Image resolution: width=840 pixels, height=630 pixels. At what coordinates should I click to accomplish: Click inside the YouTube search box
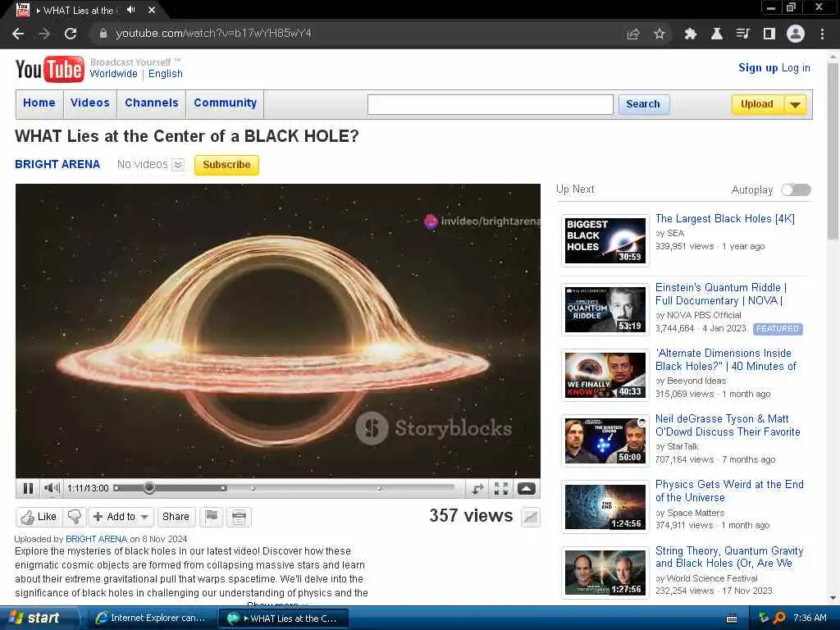point(491,104)
